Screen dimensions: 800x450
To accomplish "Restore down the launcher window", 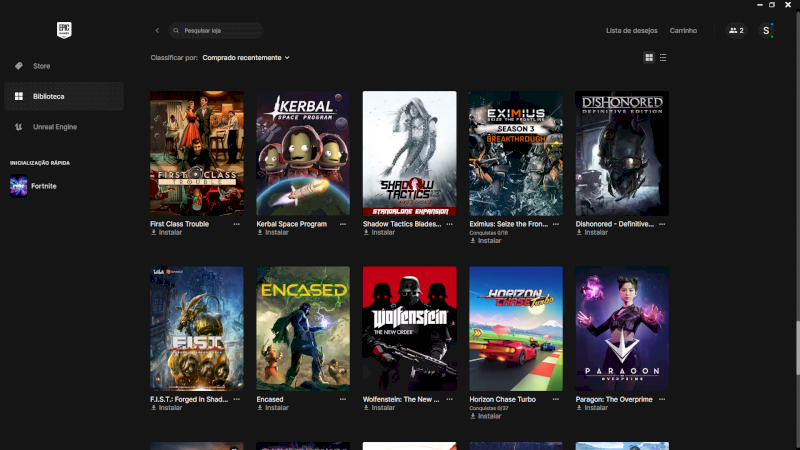I will [x=772, y=5].
